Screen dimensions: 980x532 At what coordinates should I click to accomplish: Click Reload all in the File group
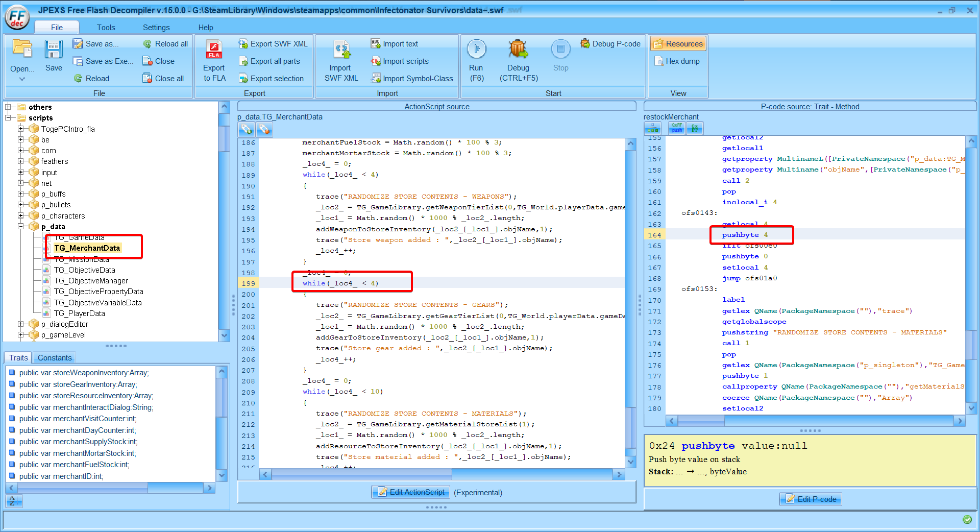[x=165, y=44]
